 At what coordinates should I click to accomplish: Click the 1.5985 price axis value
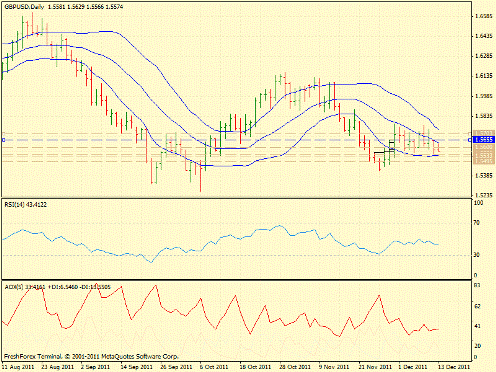484,96
